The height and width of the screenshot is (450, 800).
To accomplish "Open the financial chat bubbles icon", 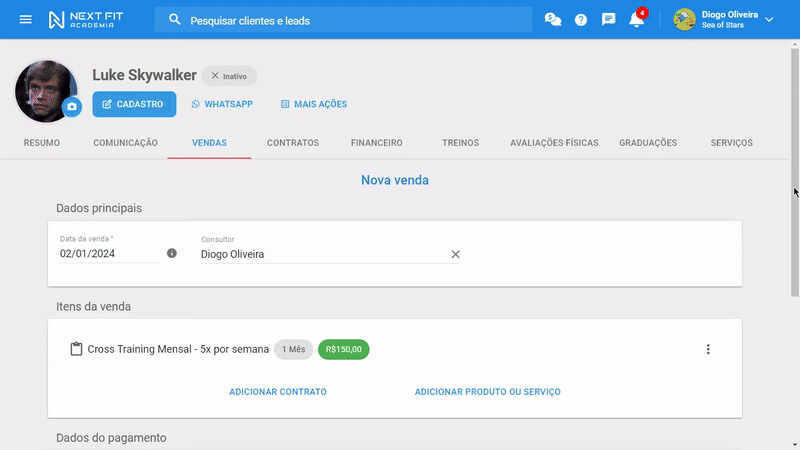I will click(x=553, y=20).
